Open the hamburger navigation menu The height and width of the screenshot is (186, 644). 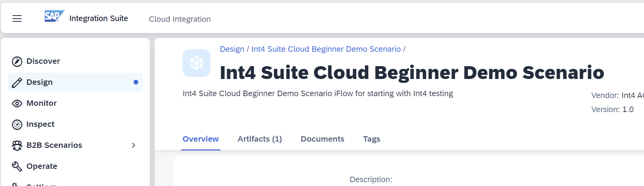click(x=17, y=18)
